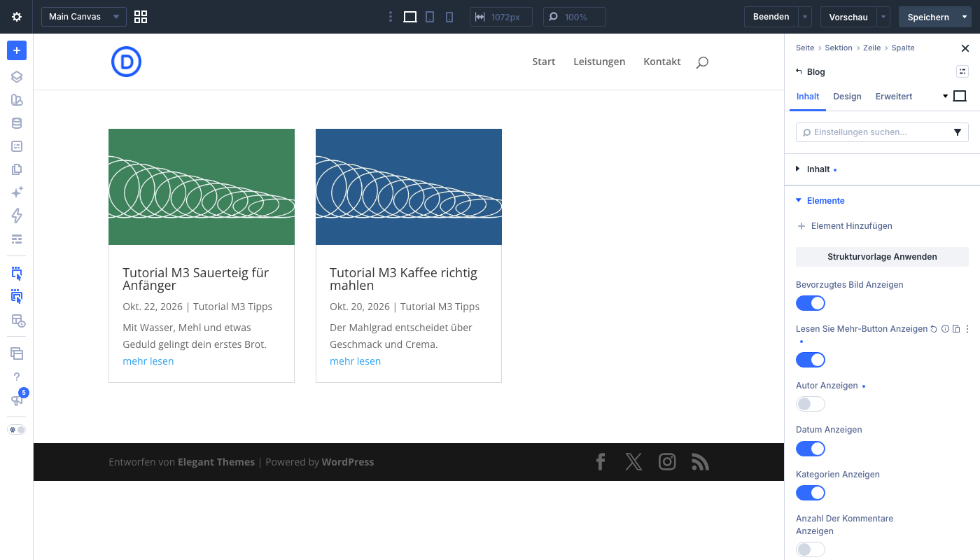Image resolution: width=980 pixels, height=560 pixels.
Task: Open the settings gear in top bar
Action: (x=17, y=17)
